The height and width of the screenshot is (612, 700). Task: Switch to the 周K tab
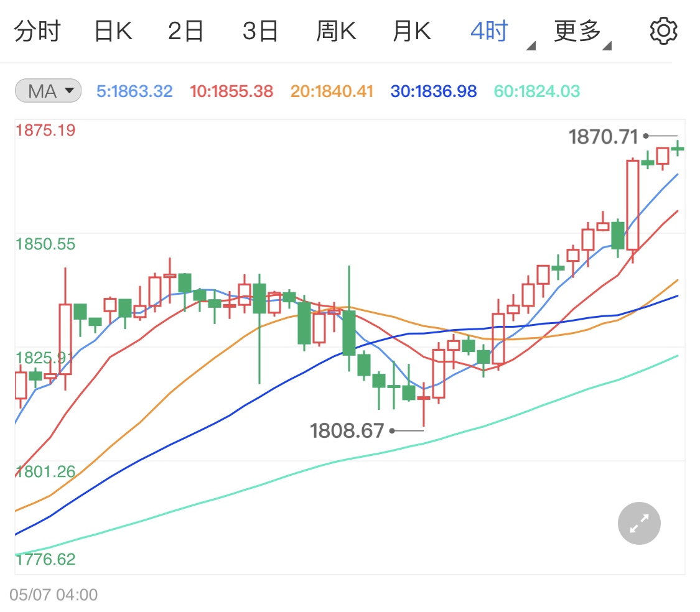coord(336,31)
